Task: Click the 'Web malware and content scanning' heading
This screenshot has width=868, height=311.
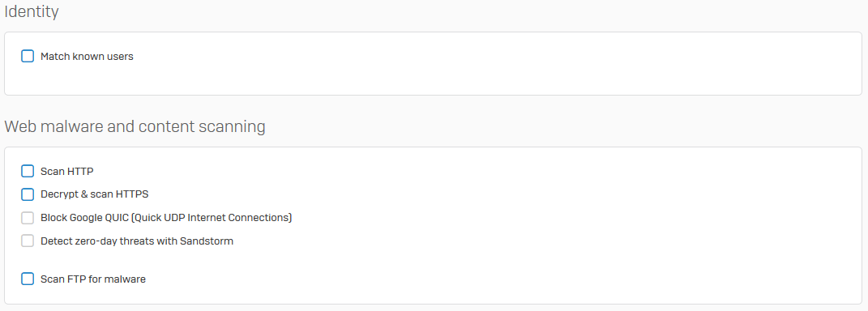Action: pyautogui.click(x=135, y=126)
